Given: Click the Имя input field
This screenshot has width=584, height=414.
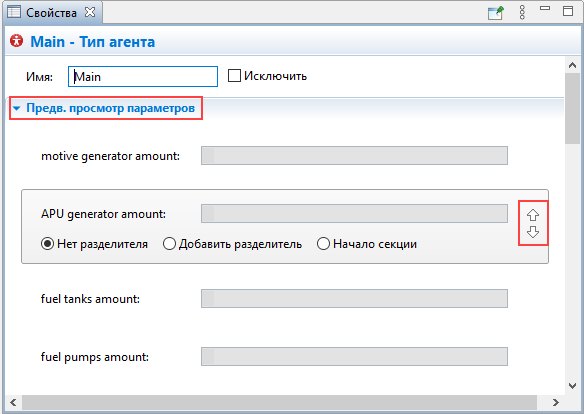Looking at the screenshot, I should tap(143, 76).
